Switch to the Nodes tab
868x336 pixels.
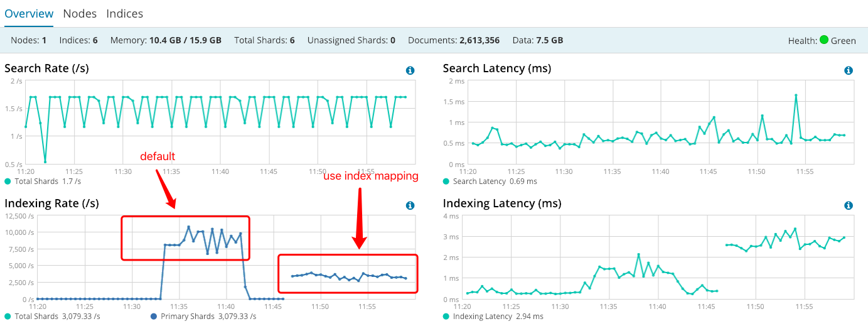[80, 13]
